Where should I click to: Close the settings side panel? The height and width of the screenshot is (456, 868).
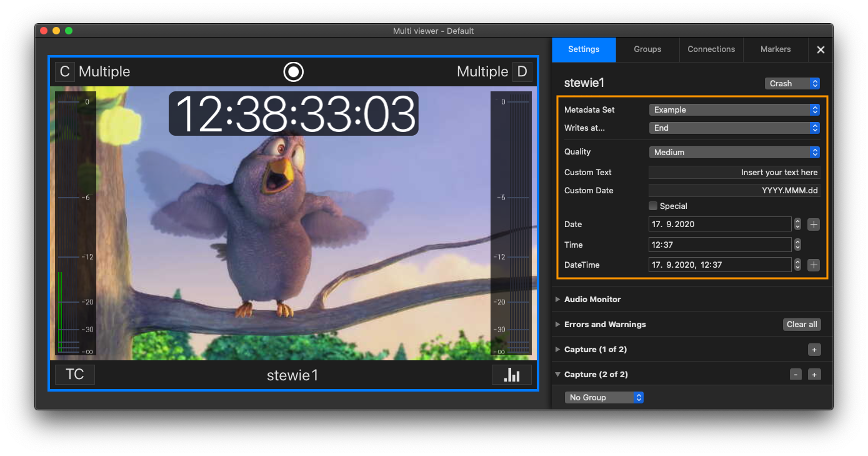pyautogui.click(x=821, y=49)
